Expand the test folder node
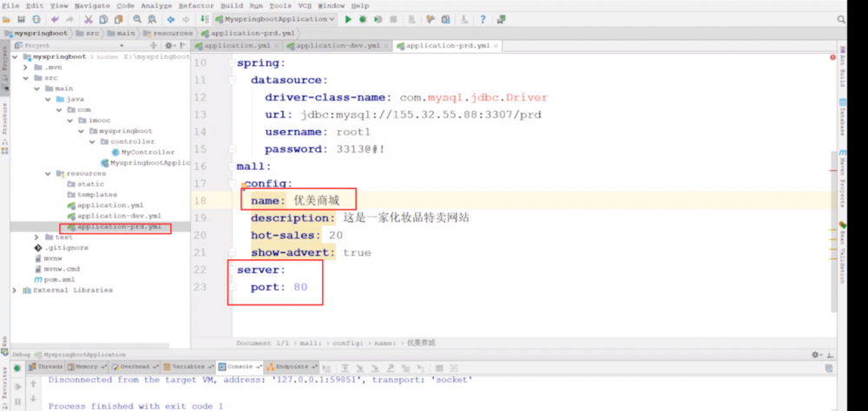 click(x=37, y=238)
